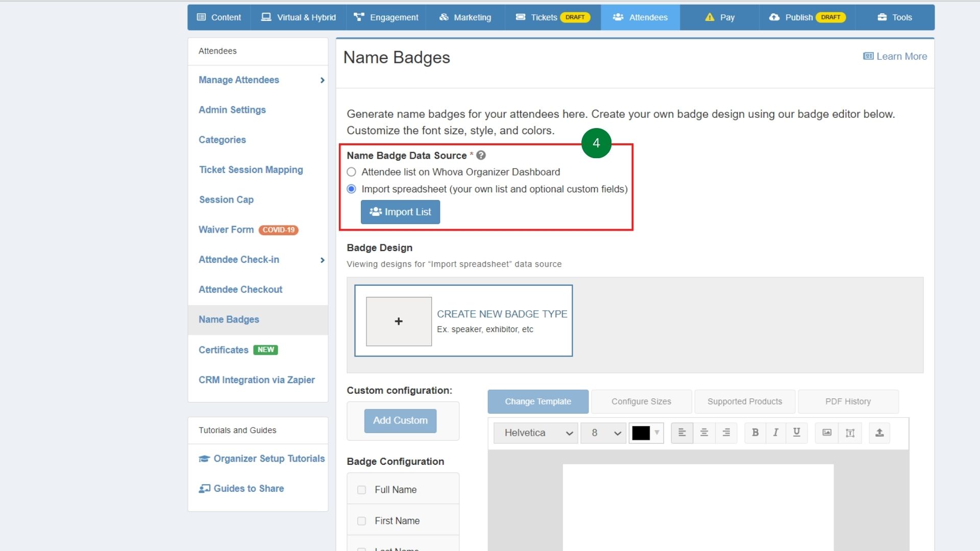980x551 pixels.
Task: Check the Full Name badge configuration box
Action: pyautogui.click(x=362, y=489)
